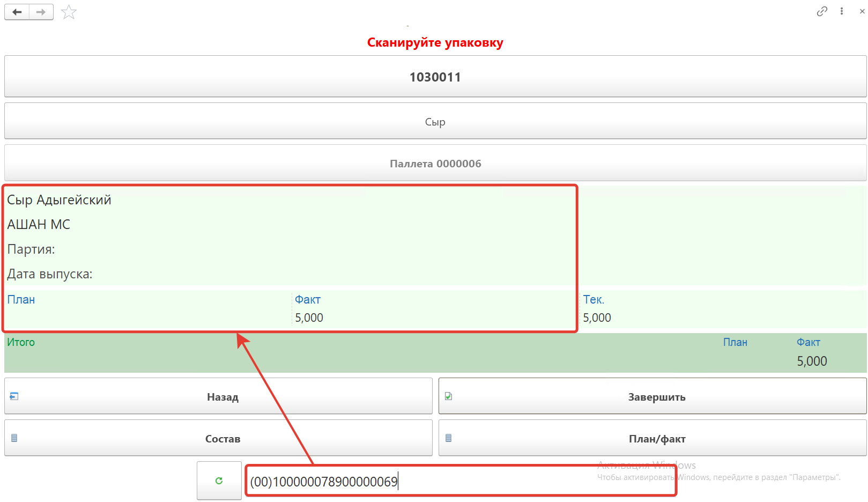868x502 pixels.
Task: Add page to favorites with star
Action: tap(69, 12)
